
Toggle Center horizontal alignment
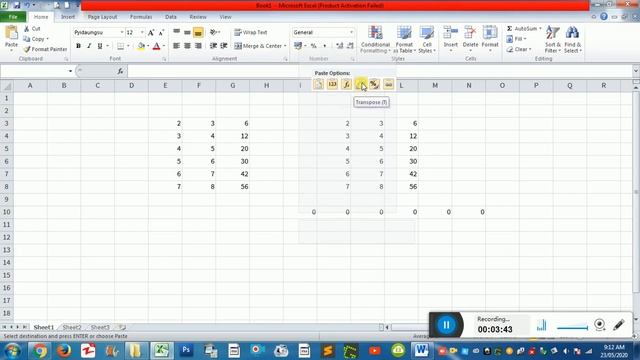click(x=187, y=46)
